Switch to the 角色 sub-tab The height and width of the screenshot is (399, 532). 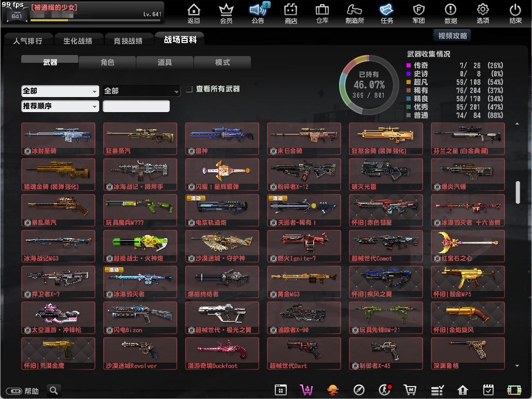tap(107, 62)
